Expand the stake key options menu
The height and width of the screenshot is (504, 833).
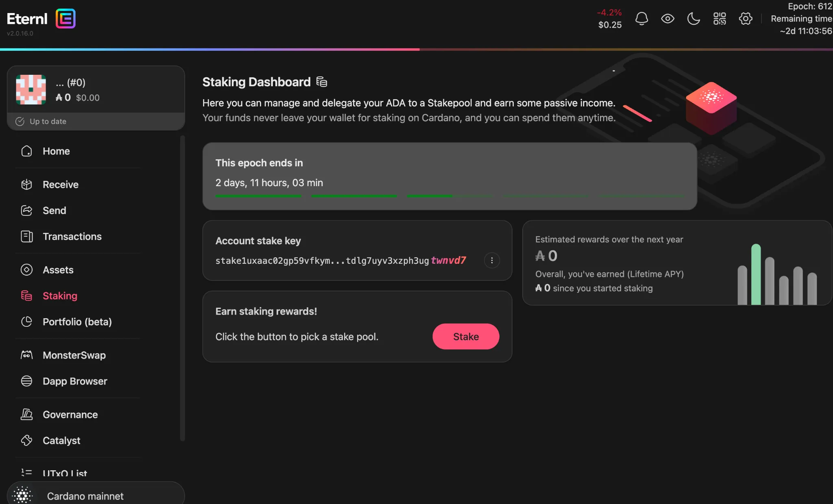click(x=492, y=261)
